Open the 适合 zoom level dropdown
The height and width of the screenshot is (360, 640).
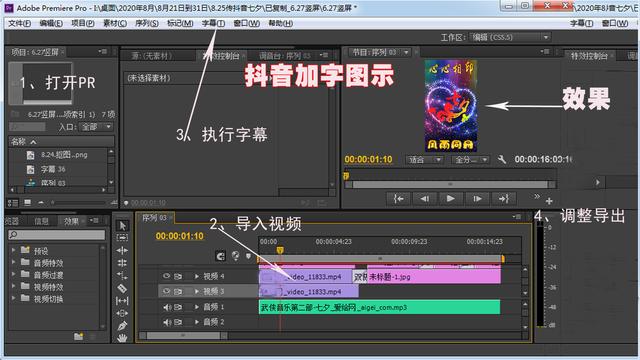click(x=424, y=160)
